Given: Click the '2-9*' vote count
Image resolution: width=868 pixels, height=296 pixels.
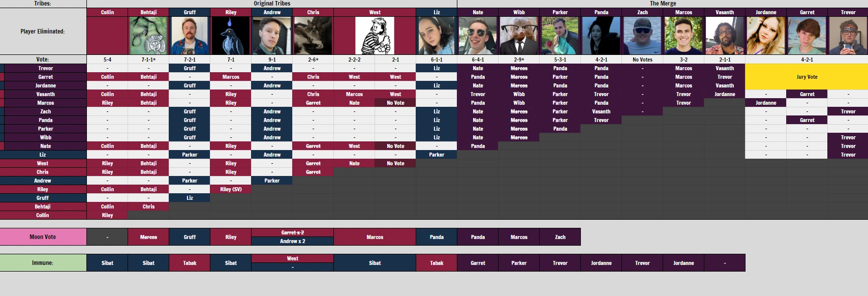Looking at the screenshot, I should pos(519,60).
